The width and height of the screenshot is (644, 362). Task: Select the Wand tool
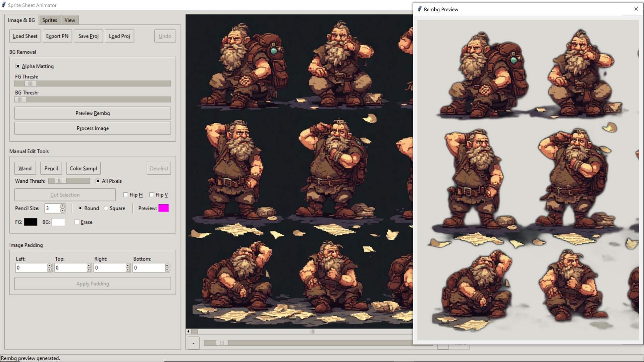click(25, 169)
